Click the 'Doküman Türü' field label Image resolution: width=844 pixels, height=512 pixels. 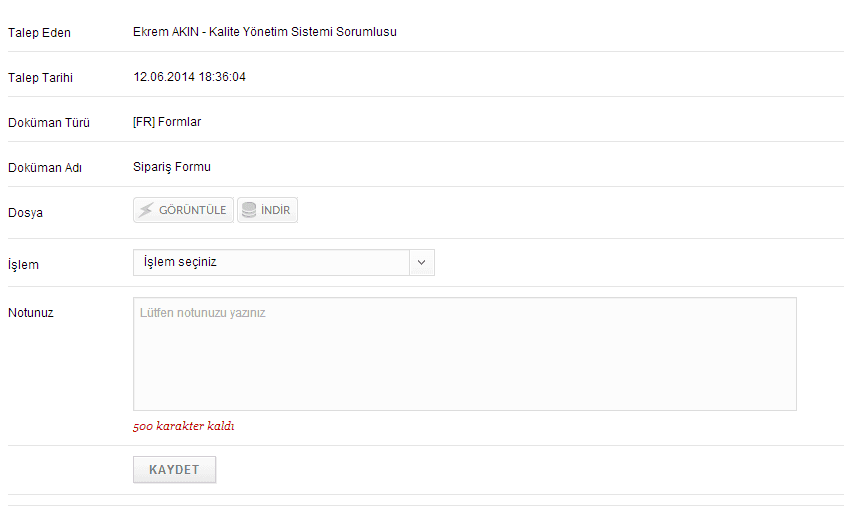click(49, 123)
